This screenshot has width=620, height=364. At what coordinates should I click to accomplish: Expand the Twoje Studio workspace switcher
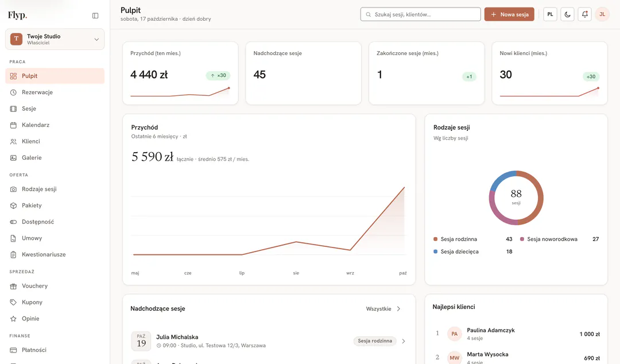click(x=55, y=39)
